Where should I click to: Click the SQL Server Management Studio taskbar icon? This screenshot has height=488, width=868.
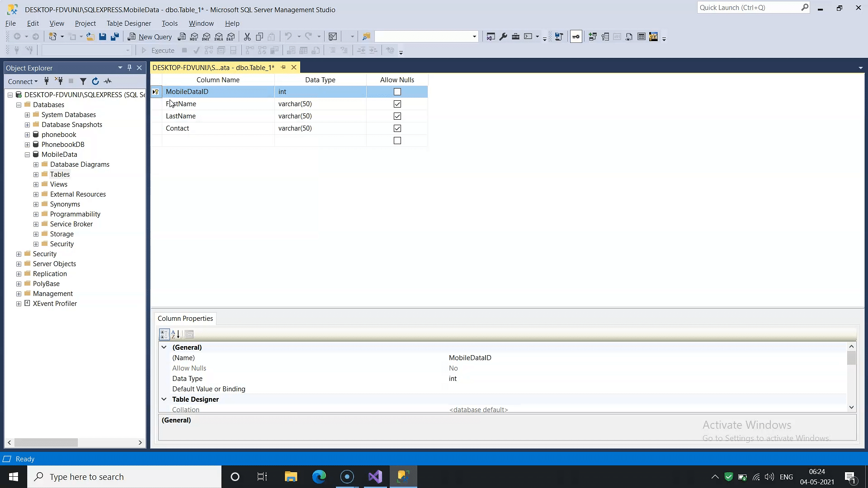coord(402,477)
